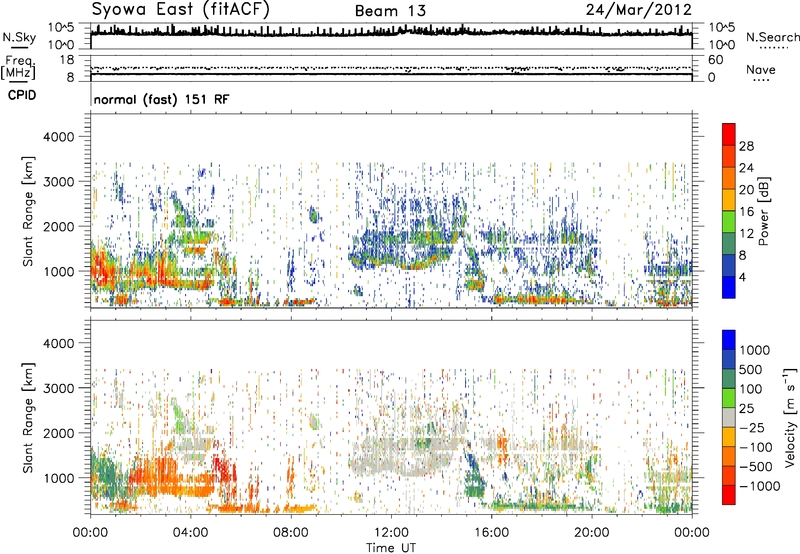
Task: Click the "28" Power colorbar label
Action: coord(746,146)
